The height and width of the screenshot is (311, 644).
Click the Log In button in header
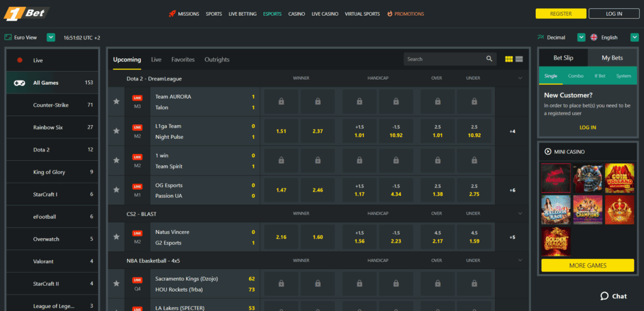tap(614, 14)
